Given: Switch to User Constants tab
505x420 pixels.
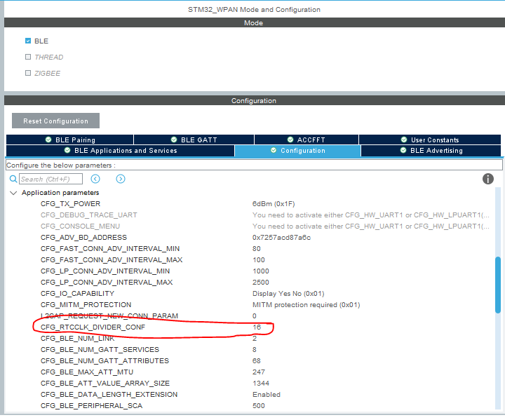Looking at the screenshot, I should click(x=430, y=140).
